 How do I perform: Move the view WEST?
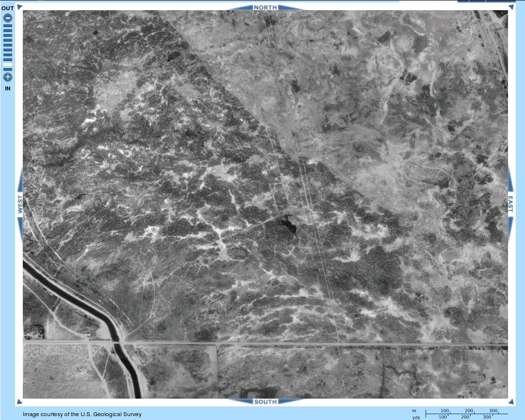[20, 204]
